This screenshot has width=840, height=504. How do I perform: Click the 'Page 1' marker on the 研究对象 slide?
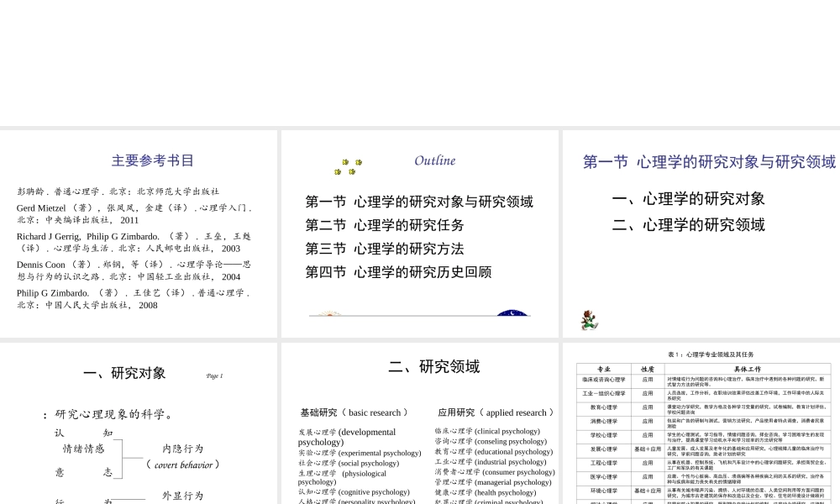tap(213, 375)
